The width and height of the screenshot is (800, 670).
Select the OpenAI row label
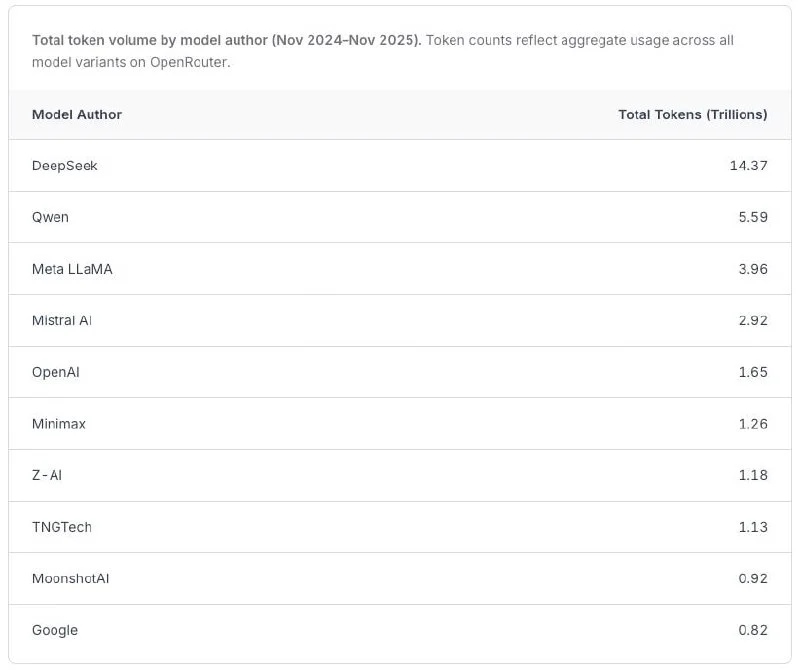[56, 372]
